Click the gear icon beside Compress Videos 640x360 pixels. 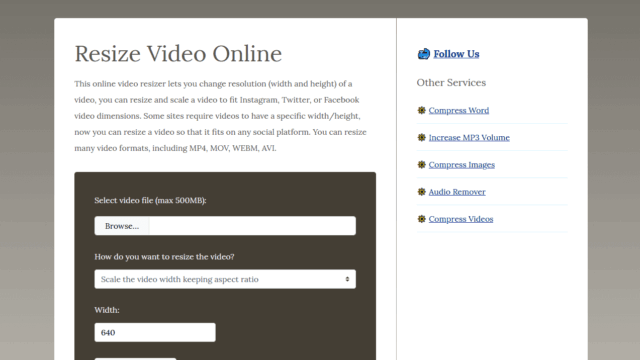coord(422,219)
